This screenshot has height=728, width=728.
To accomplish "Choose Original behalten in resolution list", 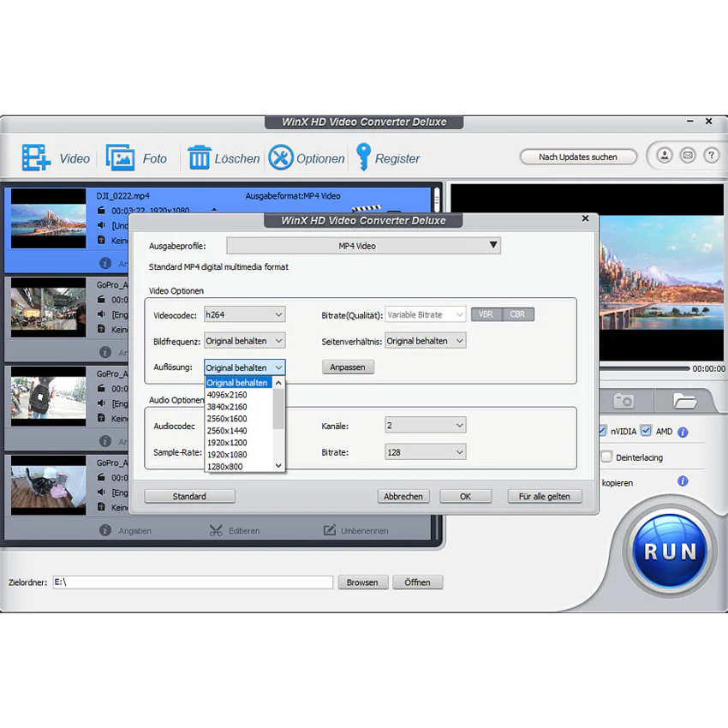I will click(x=239, y=383).
